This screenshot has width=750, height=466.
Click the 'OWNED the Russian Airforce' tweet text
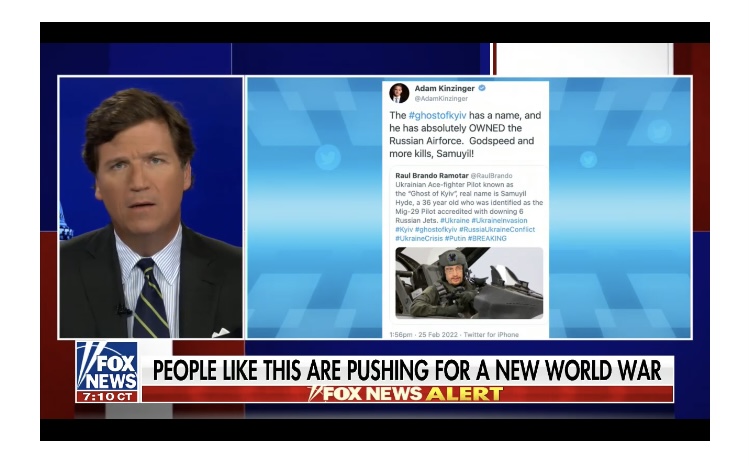[x=455, y=134]
